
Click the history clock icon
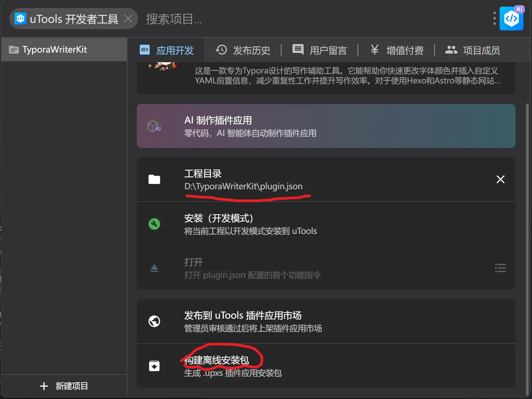click(221, 50)
